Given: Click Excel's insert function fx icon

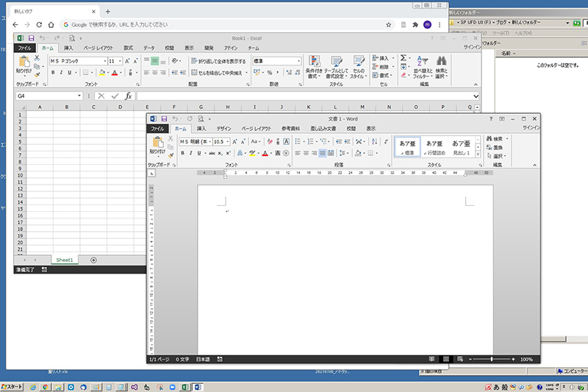Looking at the screenshot, I should click(x=128, y=96).
